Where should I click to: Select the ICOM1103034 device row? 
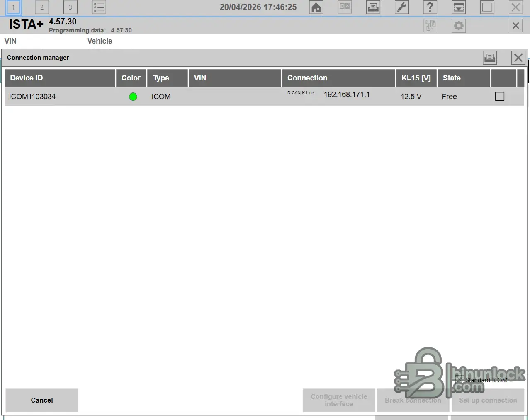click(166, 96)
